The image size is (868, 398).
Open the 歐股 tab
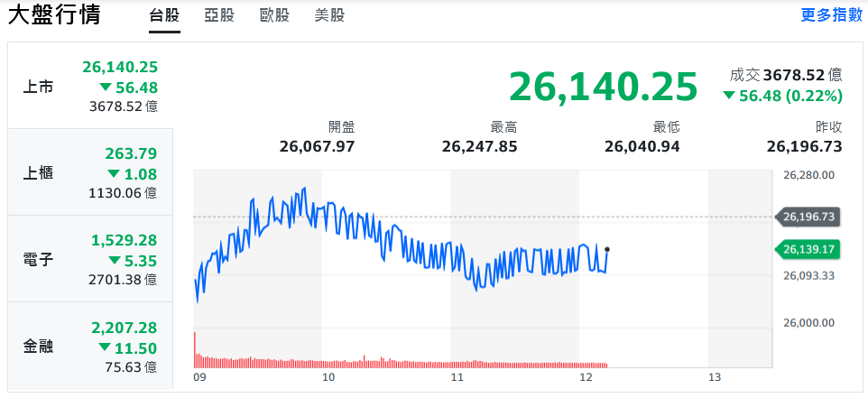click(273, 16)
